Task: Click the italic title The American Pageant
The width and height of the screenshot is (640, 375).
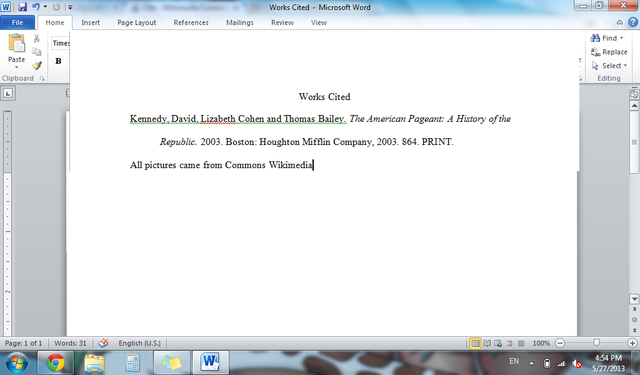Action: click(x=396, y=119)
